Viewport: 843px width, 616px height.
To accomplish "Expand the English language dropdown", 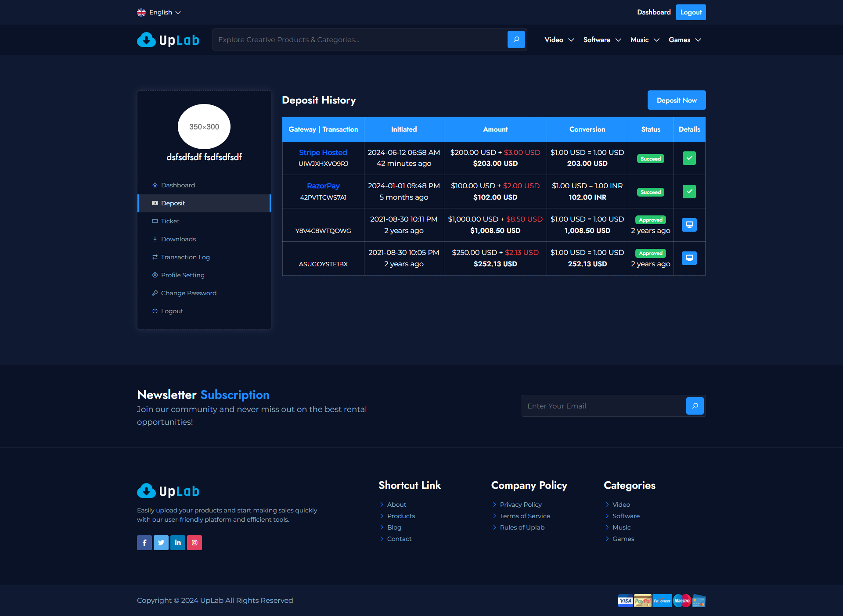I will point(159,12).
